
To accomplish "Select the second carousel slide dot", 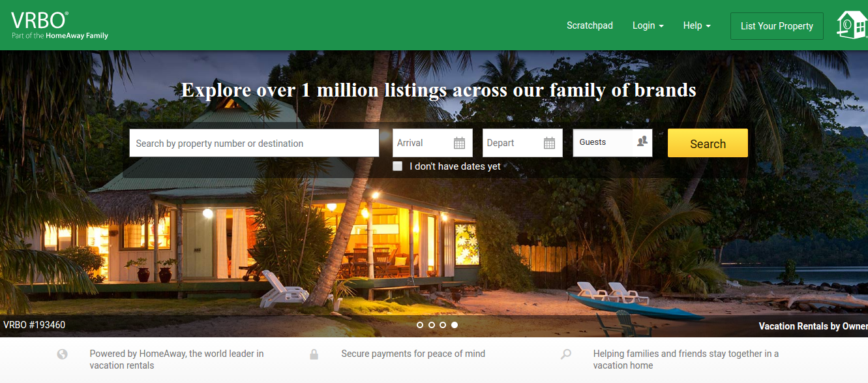I will 432,325.
